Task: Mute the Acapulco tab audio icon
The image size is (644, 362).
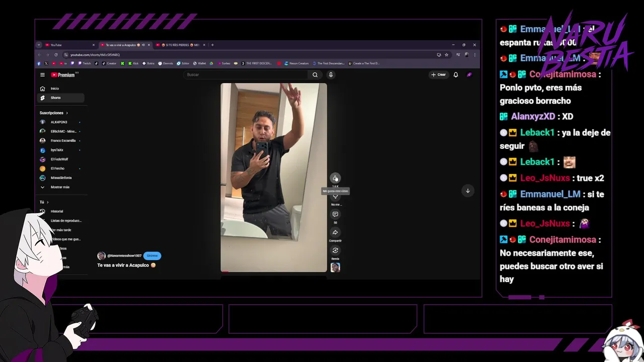Action: point(143,45)
